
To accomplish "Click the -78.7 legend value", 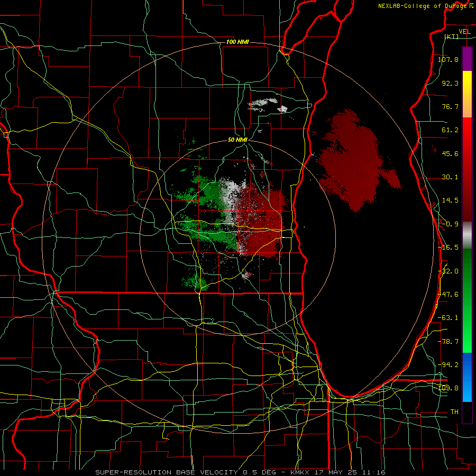I will [x=448, y=342].
